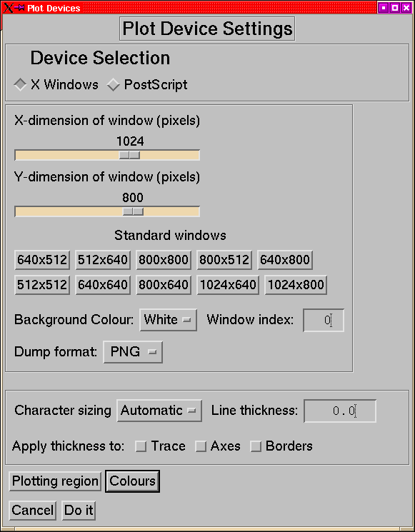Click the Window index input field
Screen dimensions: 415x532
point(324,320)
